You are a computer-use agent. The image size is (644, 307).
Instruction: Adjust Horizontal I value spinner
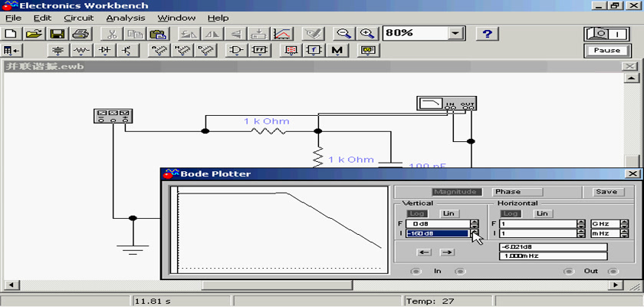click(581, 233)
